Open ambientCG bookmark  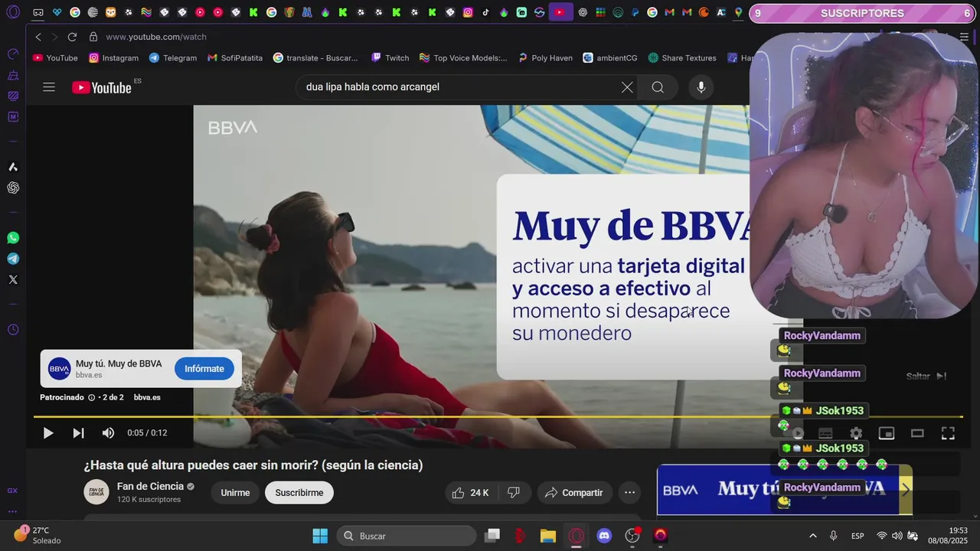tap(610, 58)
